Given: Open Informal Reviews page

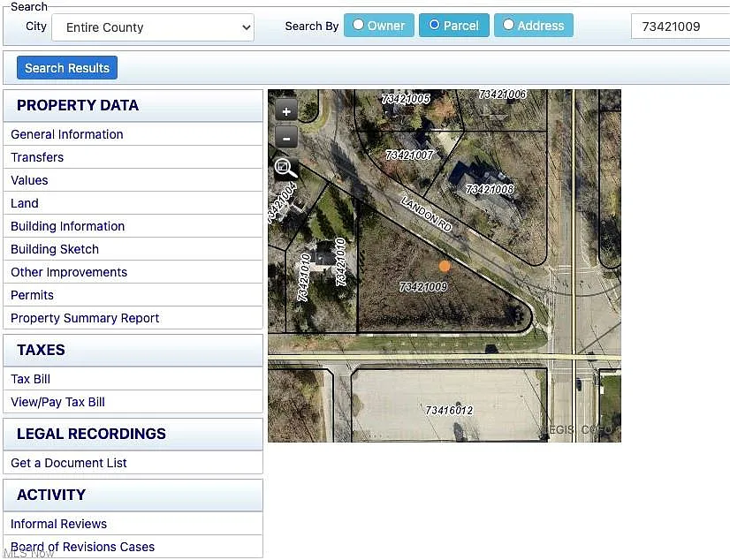Looking at the screenshot, I should click(x=58, y=524).
